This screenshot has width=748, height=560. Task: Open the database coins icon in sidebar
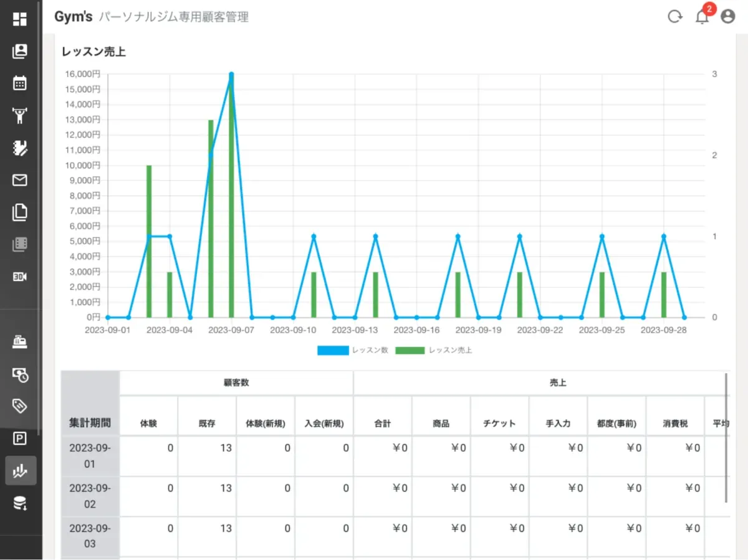tap(20, 503)
